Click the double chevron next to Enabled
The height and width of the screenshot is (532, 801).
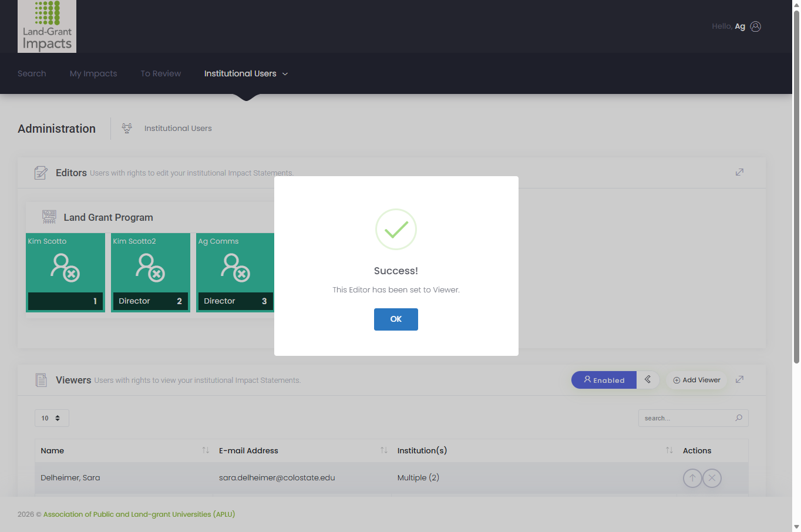click(648, 379)
